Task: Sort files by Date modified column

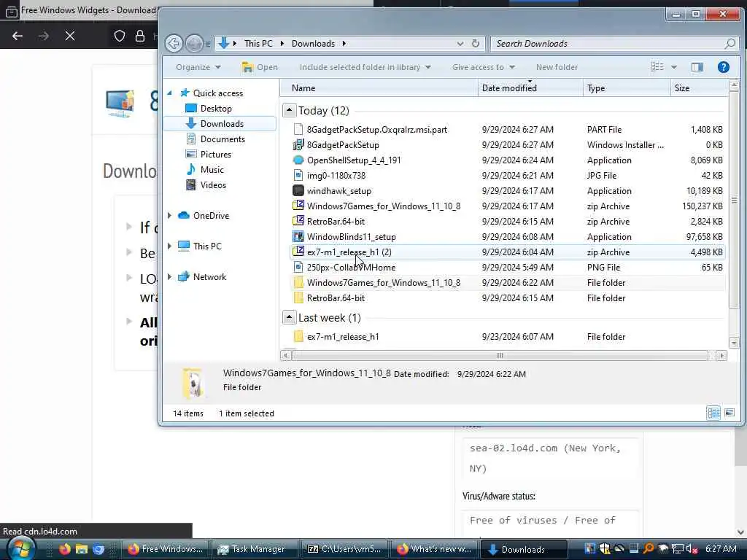Action: click(x=530, y=88)
